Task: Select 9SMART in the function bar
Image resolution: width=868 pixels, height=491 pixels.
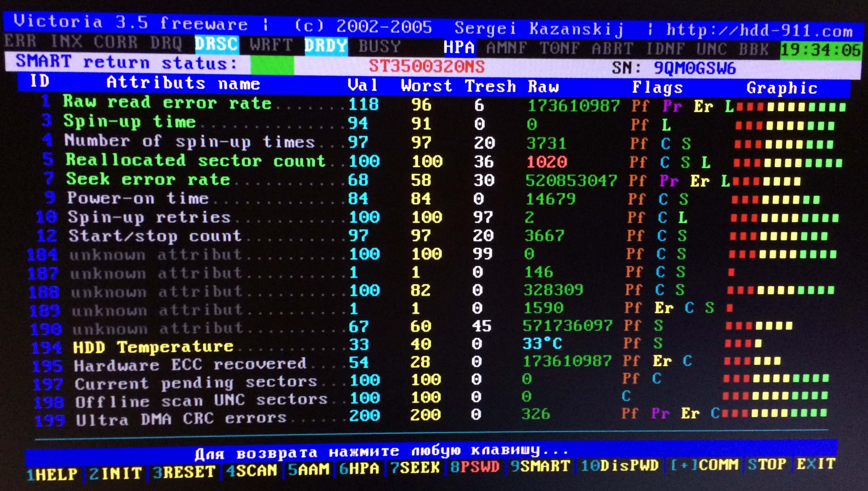Action: tap(540, 466)
